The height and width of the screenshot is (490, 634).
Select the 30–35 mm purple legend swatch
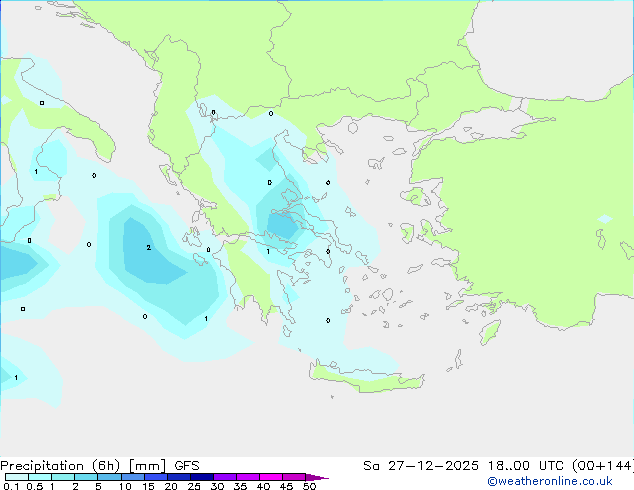pos(225,477)
